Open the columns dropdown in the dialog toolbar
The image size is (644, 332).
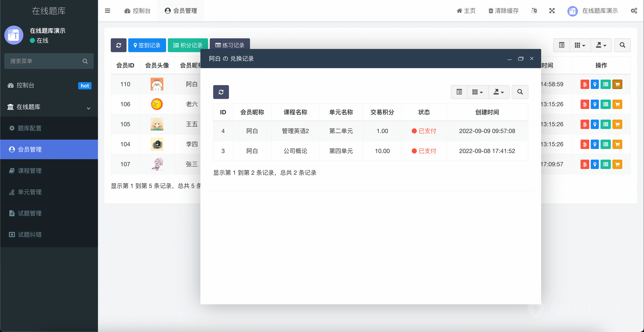click(477, 92)
